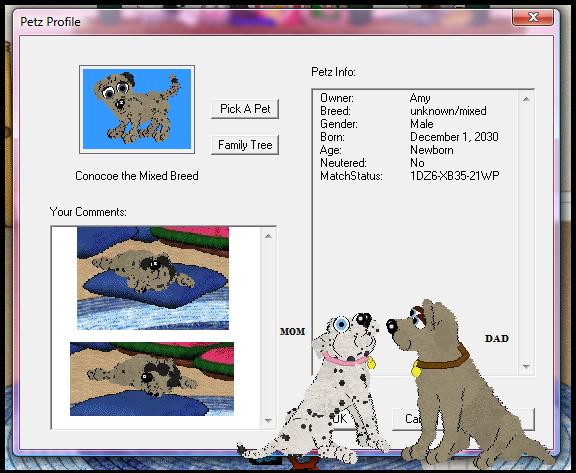
Task: Click the owner name 'Amy'
Action: (420, 98)
